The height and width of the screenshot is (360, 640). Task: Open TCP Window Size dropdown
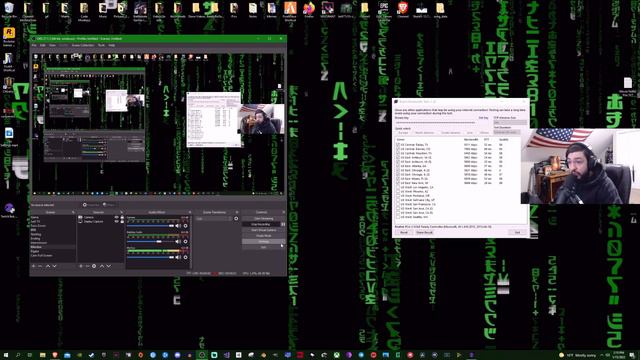510,122
